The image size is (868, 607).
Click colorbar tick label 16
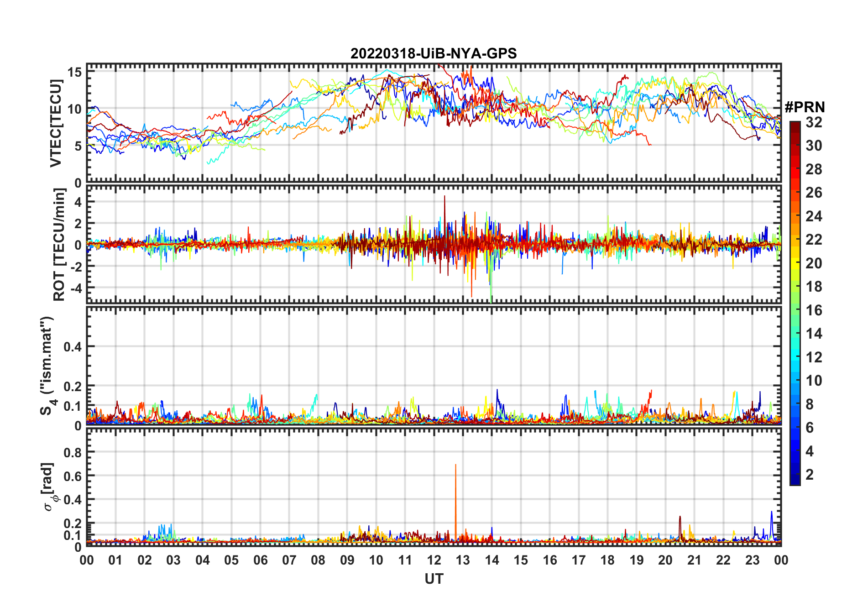814,310
